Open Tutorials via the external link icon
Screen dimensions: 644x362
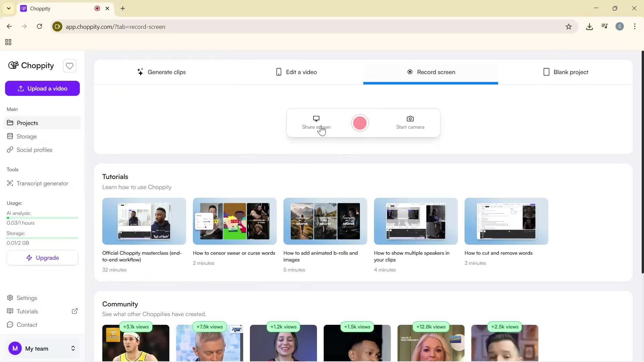point(75,311)
